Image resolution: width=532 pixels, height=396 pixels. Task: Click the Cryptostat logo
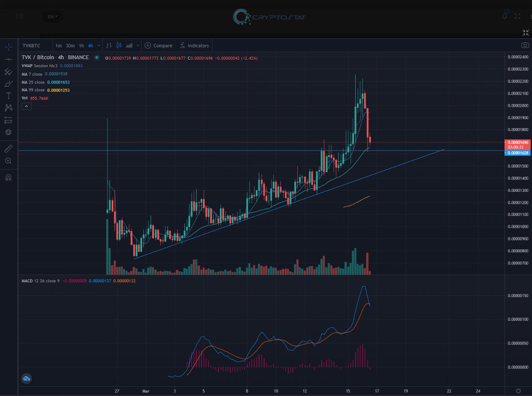click(269, 17)
